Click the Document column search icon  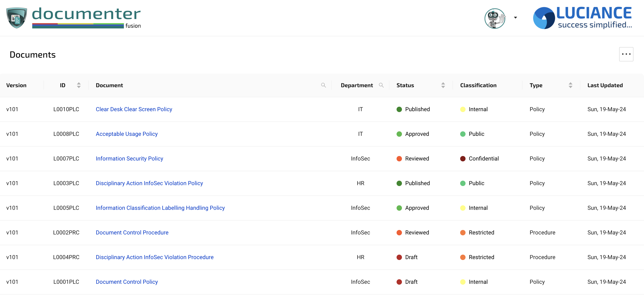(323, 85)
